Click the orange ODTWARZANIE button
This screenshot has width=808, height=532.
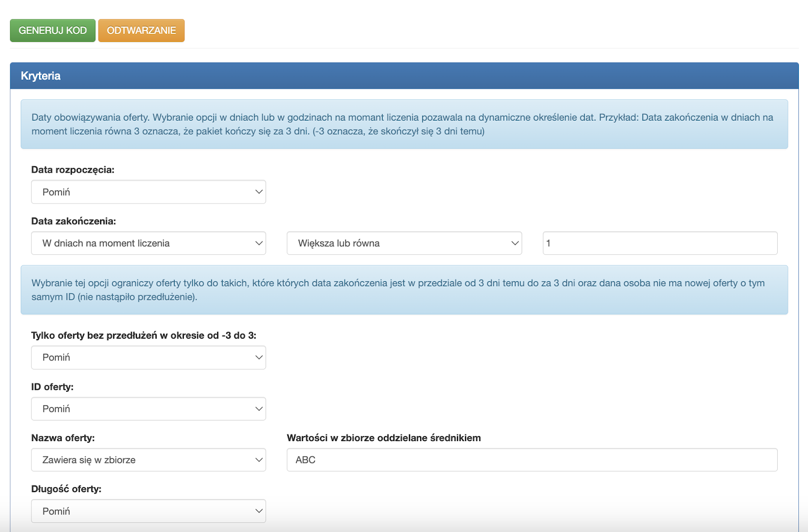(141, 30)
